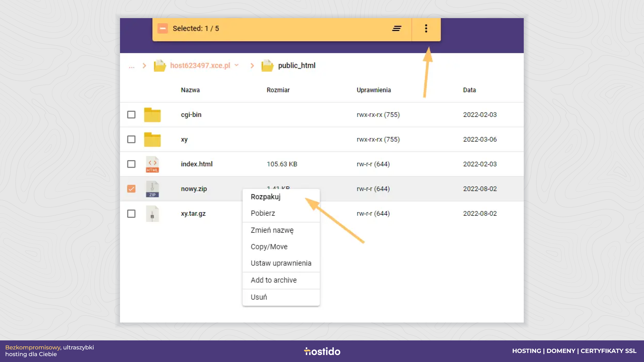The image size is (644, 362).
Task: Click the index.html file icon
Action: pyautogui.click(x=152, y=164)
